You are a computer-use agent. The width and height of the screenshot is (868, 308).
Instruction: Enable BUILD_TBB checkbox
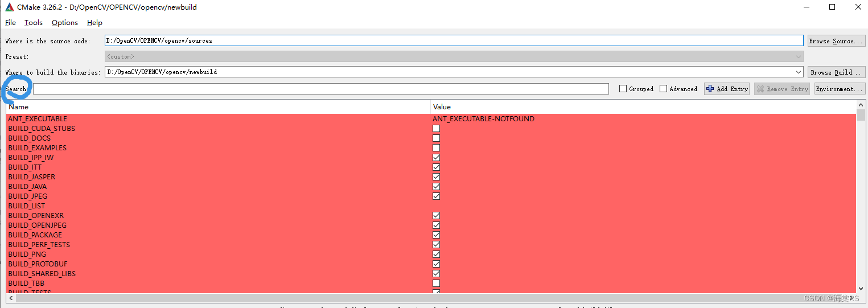click(x=437, y=284)
